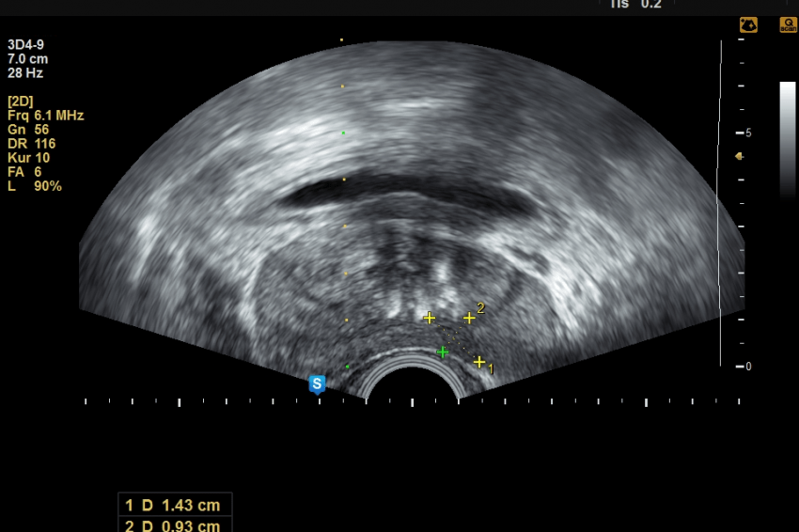Select yellow caliper cross labeled 1
This screenshot has height=532, width=799.
[479, 362]
